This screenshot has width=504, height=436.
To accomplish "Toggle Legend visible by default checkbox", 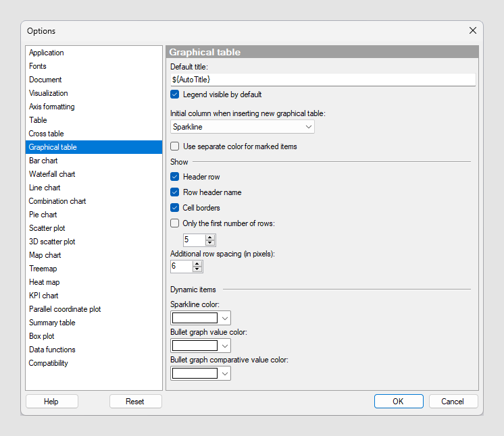I will point(174,94).
